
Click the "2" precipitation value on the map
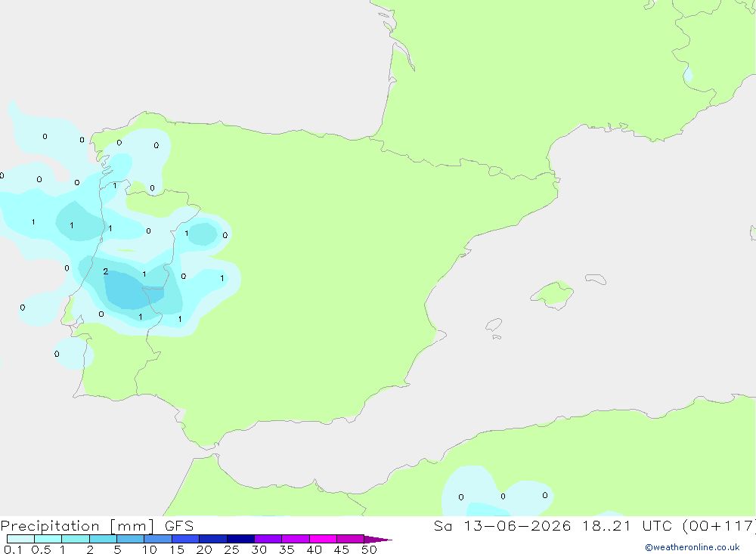106,271
